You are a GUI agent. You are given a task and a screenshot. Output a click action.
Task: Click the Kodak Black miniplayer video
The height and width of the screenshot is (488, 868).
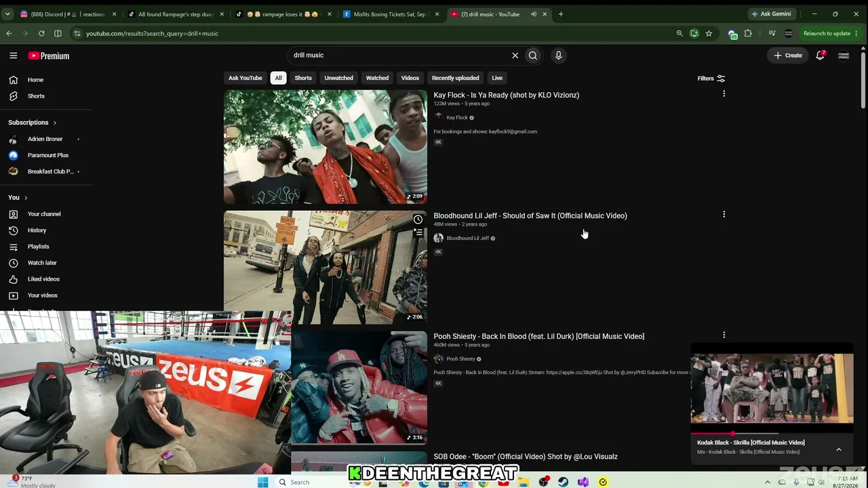coord(772,388)
